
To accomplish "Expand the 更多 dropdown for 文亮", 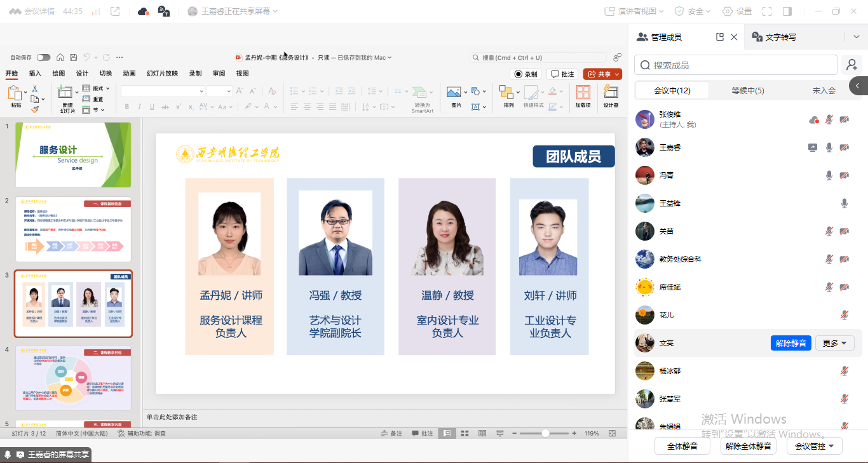I will coord(834,343).
